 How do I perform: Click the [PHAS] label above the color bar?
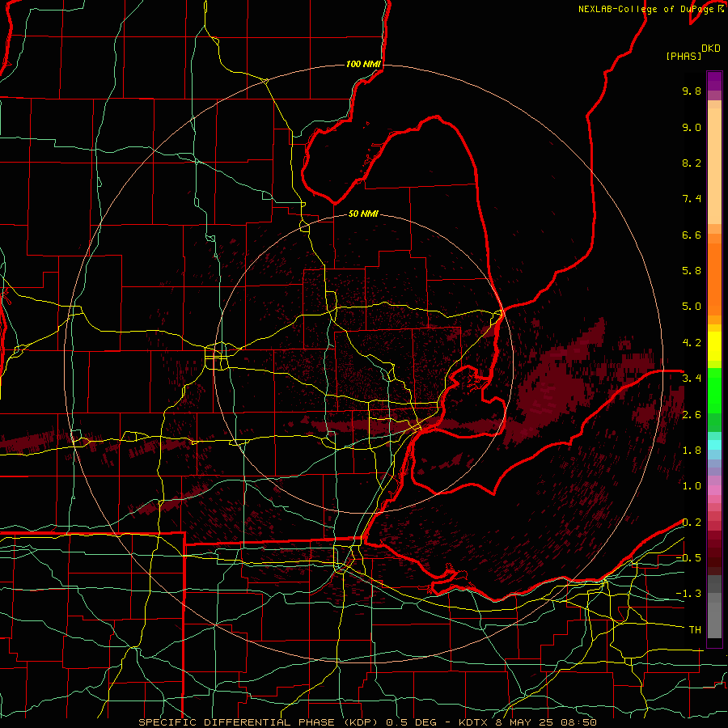(684, 56)
